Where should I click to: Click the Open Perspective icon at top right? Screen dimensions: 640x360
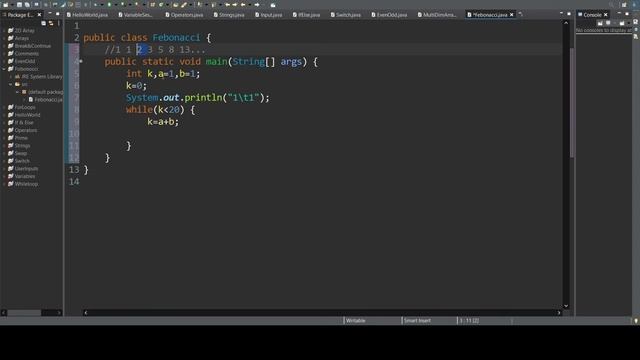[x=624, y=4]
